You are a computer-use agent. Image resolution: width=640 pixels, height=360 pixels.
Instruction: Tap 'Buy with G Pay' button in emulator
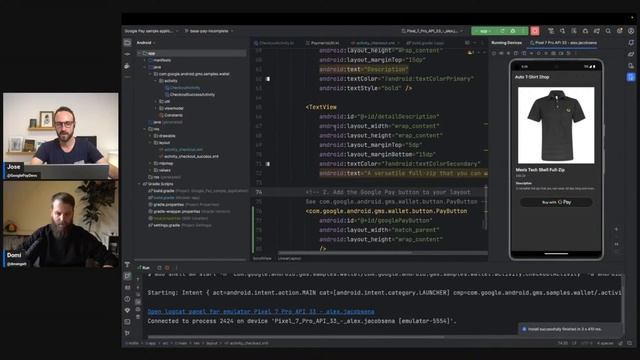tap(556, 202)
